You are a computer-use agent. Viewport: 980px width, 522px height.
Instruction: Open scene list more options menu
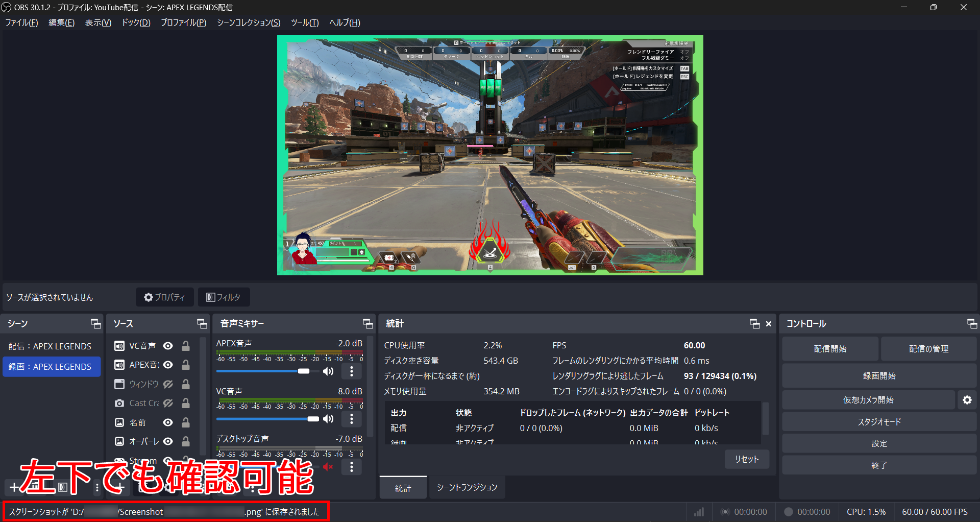pos(97,487)
